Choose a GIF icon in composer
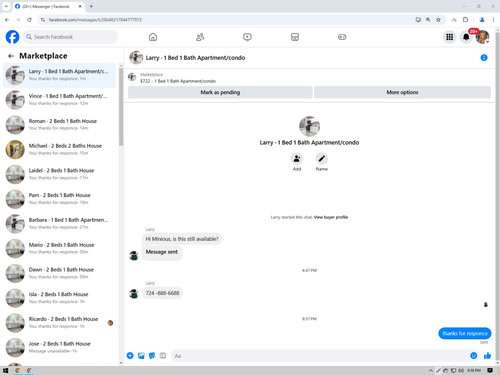 point(163,356)
